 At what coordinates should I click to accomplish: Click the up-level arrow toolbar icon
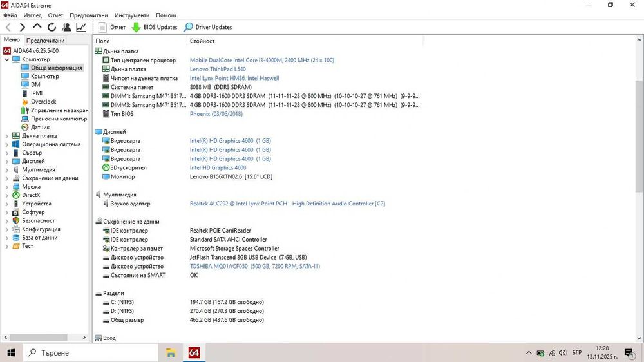[37, 26]
